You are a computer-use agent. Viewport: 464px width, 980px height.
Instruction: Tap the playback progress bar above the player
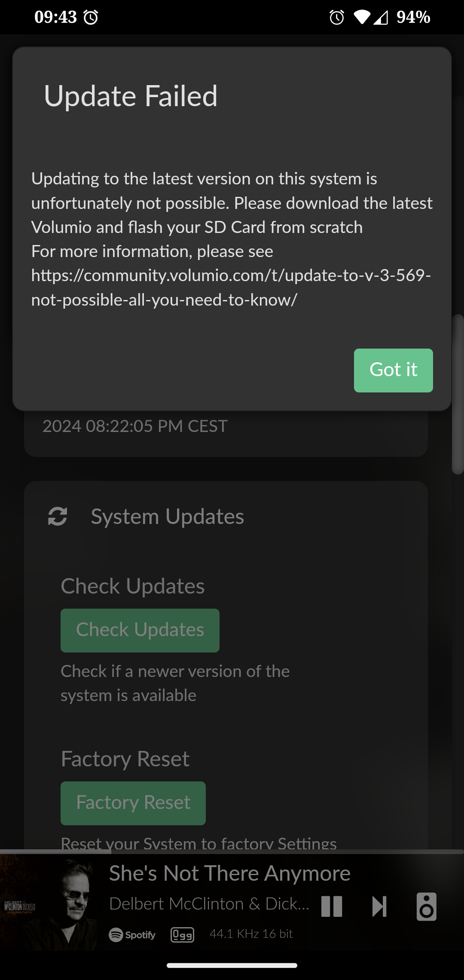(x=232, y=851)
